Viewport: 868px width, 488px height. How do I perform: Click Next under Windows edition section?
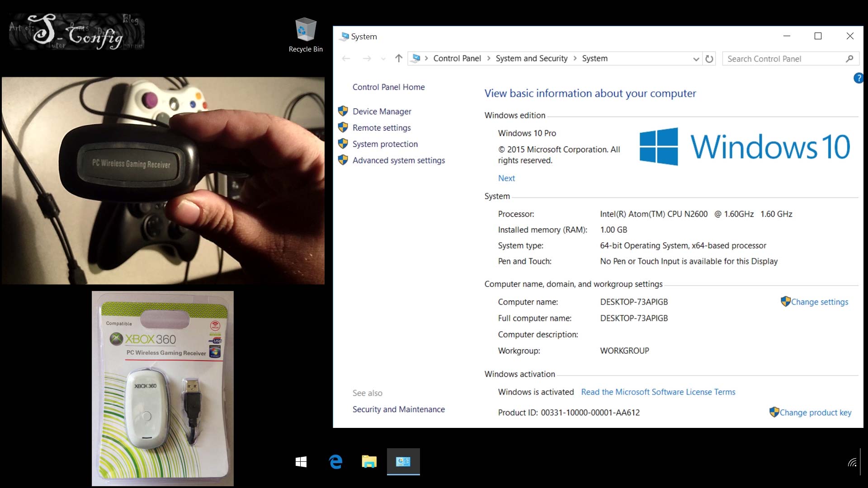click(x=506, y=178)
